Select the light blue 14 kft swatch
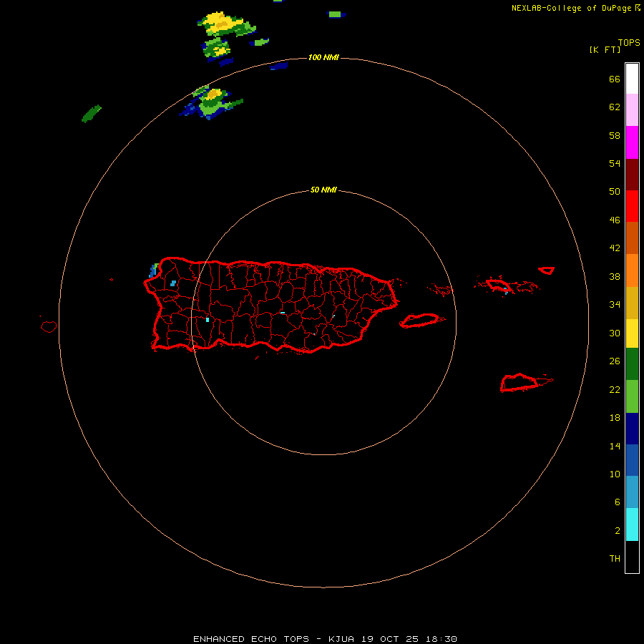The height and width of the screenshot is (644, 644). click(x=632, y=492)
